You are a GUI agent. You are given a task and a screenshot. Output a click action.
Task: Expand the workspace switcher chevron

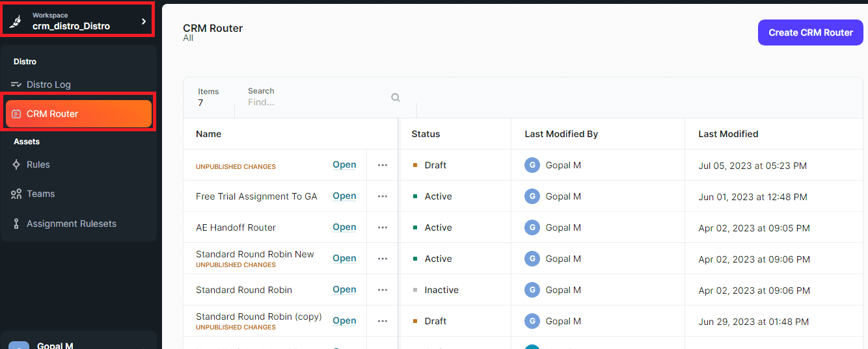click(x=144, y=21)
